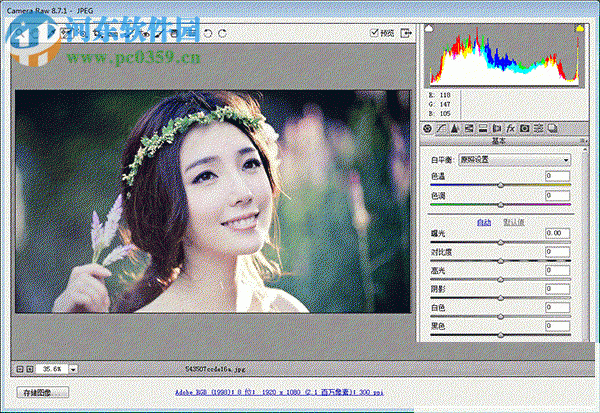Click the RGB histogram graph
600x413 pixels.
click(x=504, y=55)
